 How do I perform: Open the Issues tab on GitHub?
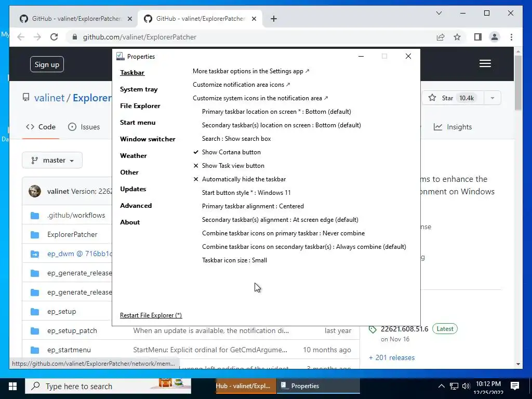(x=84, y=127)
